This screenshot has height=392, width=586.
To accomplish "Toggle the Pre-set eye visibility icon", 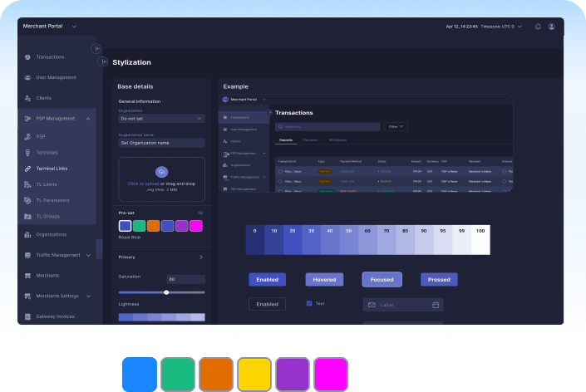I will (200, 213).
